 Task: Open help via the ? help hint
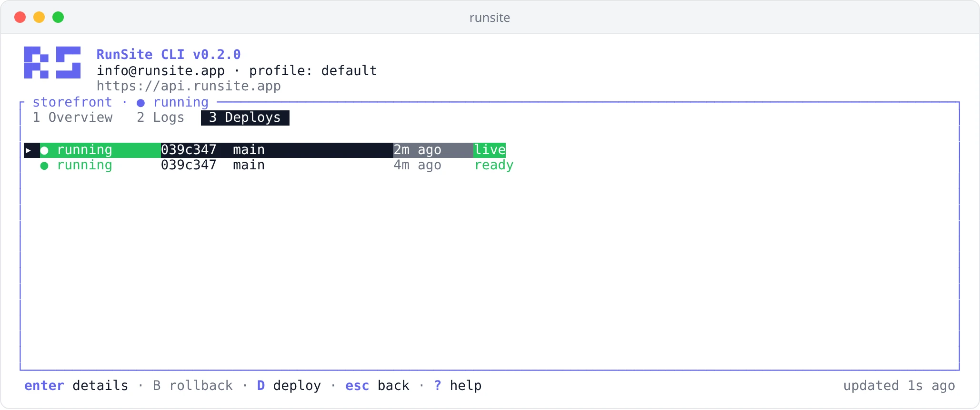pos(458,386)
